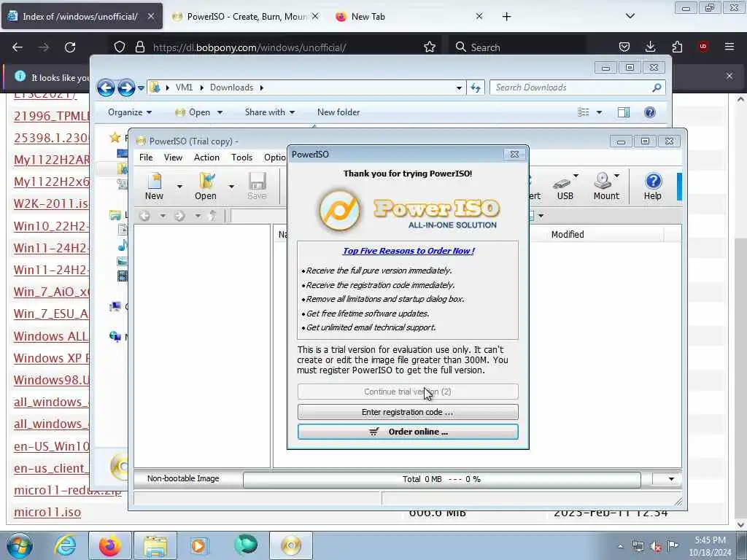Open the Firefox extensions icon
This screenshot has height=560, width=747.
[677, 47]
